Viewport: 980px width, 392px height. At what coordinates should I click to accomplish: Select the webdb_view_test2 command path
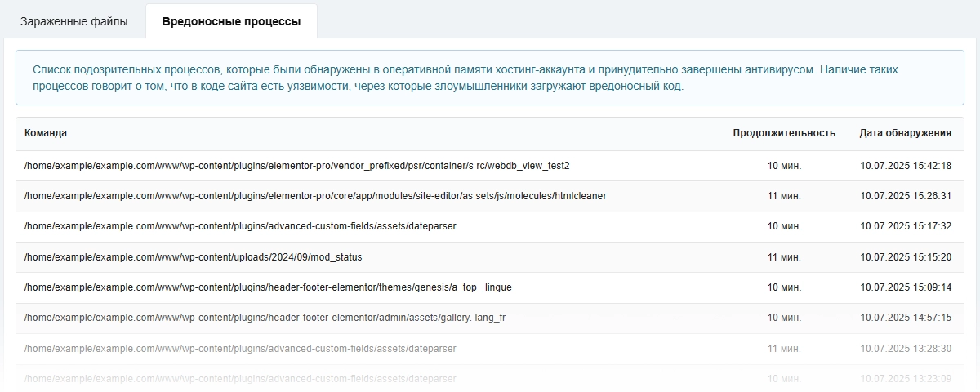[x=297, y=166]
